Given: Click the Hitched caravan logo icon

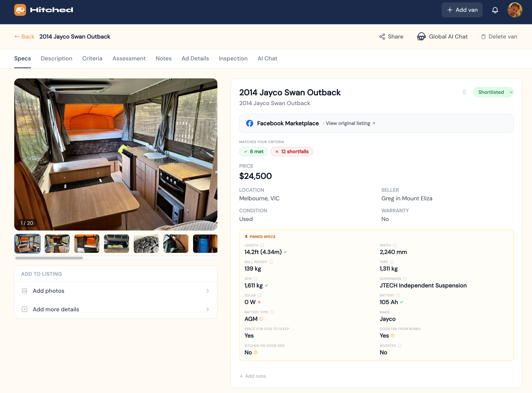Looking at the screenshot, I should [x=20, y=10].
